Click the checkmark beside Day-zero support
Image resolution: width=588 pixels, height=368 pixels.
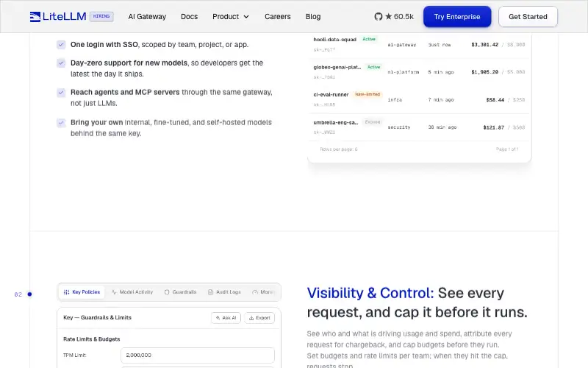[x=61, y=63]
